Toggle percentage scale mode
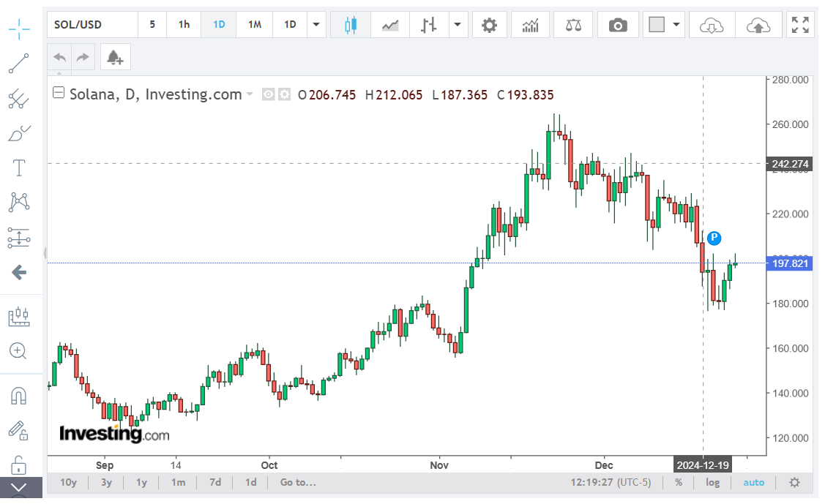836x504 pixels. pyautogui.click(x=678, y=482)
